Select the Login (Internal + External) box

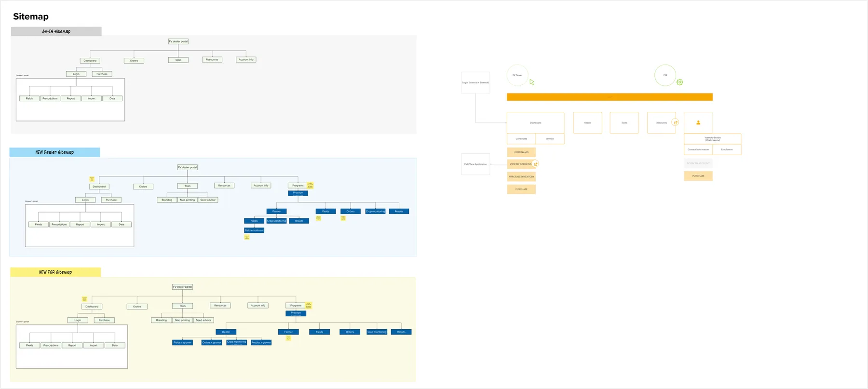pos(475,82)
